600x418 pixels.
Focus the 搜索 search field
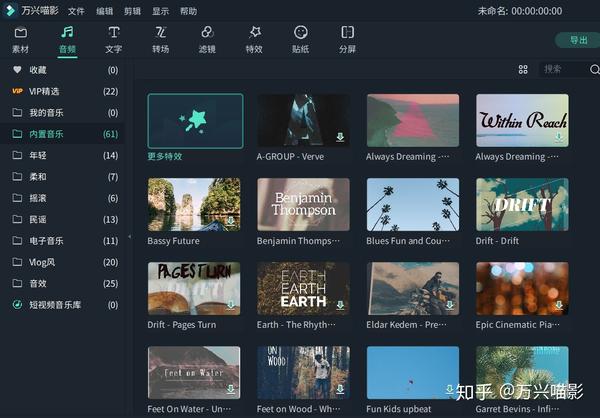563,69
